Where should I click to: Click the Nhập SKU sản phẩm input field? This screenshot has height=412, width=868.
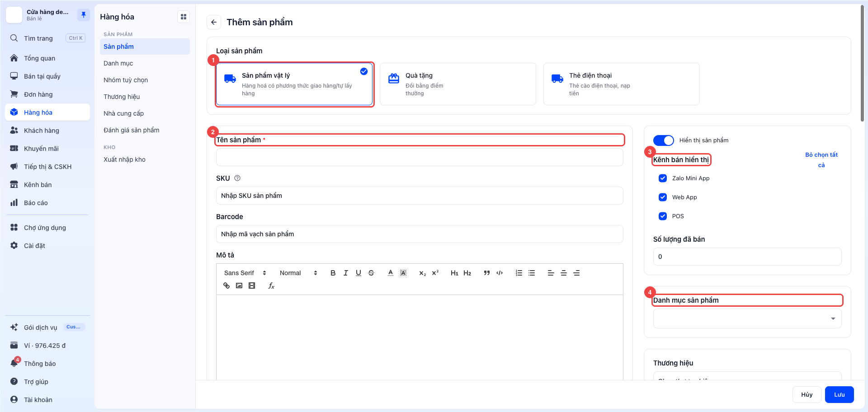(420, 196)
